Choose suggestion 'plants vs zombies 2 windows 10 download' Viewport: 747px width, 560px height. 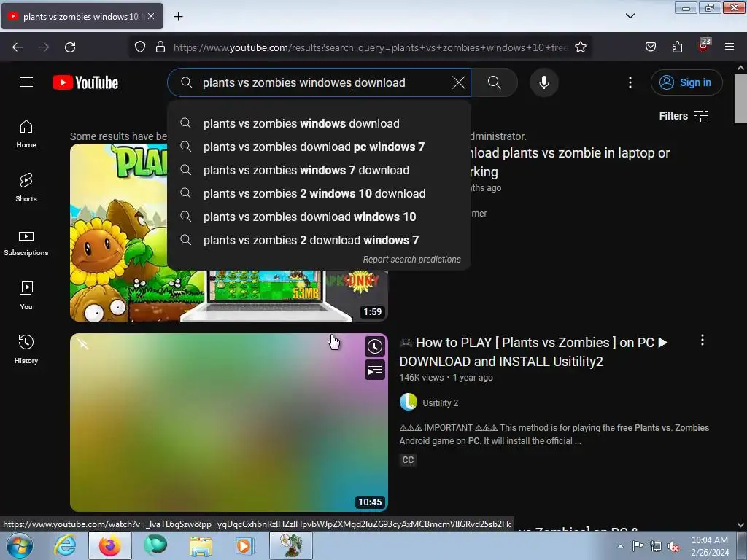coord(320,193)
